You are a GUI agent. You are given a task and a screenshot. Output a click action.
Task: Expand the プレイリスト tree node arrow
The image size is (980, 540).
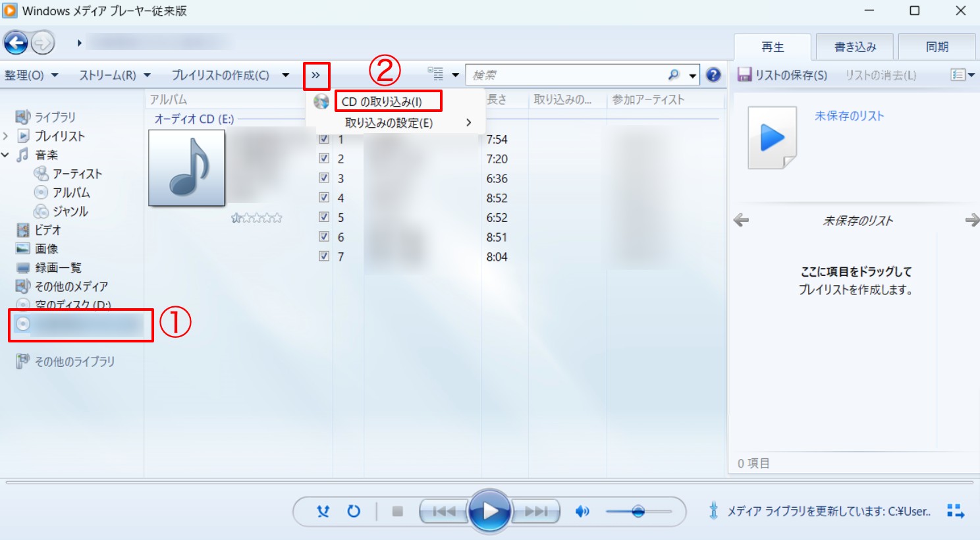pyautogui.click(x=6, y=136)
